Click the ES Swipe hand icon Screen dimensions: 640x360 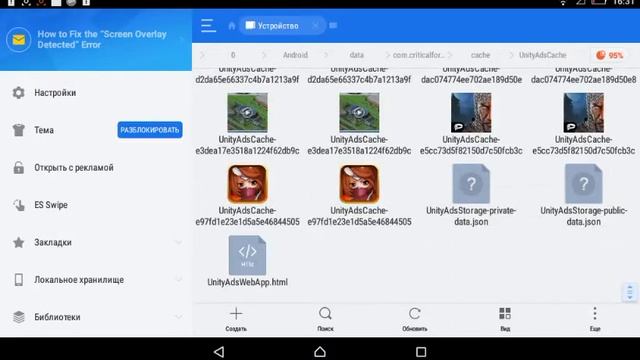click(18, 205)
